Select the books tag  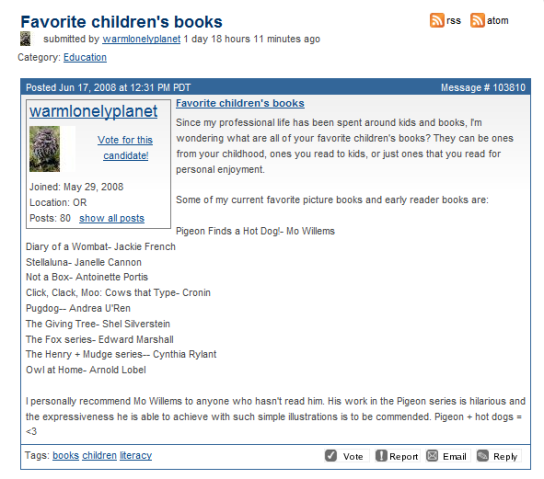[x=66, y=455]
